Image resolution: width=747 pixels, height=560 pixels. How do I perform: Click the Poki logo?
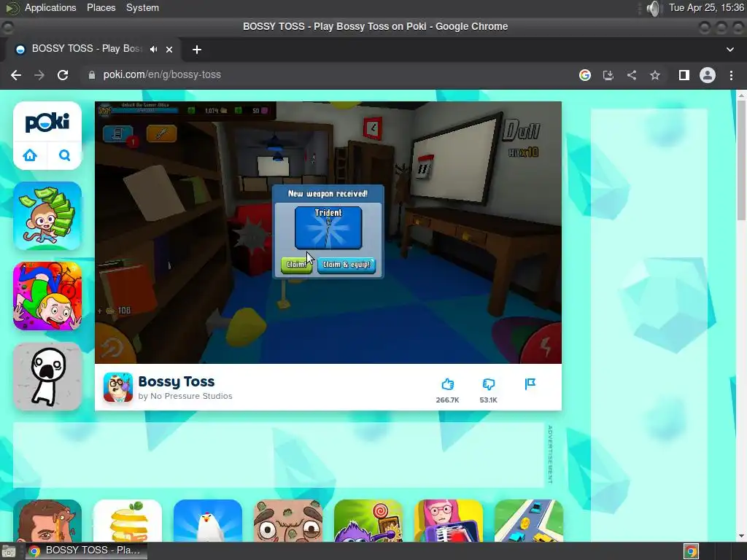(x=47, y=122)
